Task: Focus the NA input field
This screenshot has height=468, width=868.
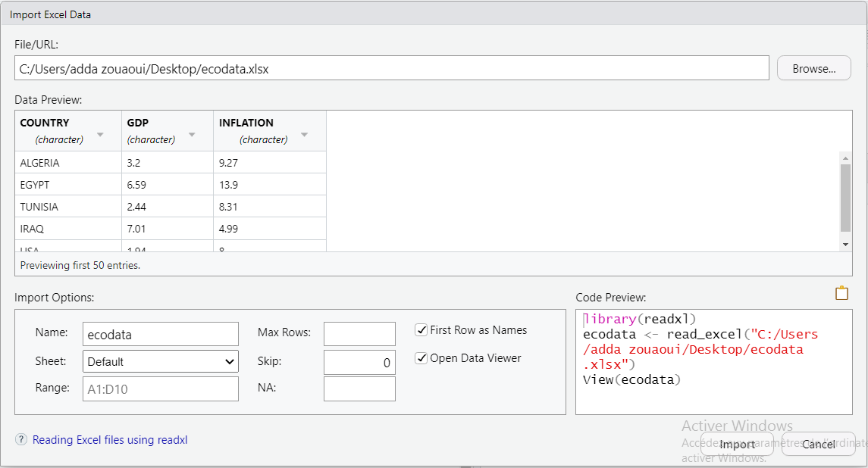Action: tap(359, 389)
